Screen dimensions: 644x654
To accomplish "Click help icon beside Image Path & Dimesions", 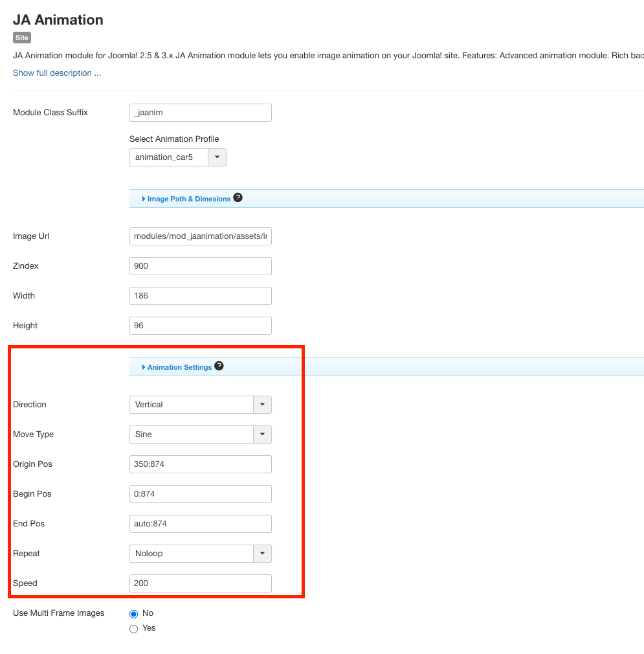I will (x=238, y=198).
